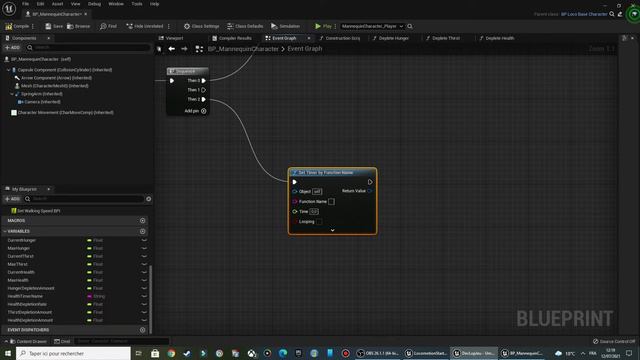The height and width of the screenshot is (360, 640).
Task: Open My Blueprint view options gear
Action: (x=149, y=199)
